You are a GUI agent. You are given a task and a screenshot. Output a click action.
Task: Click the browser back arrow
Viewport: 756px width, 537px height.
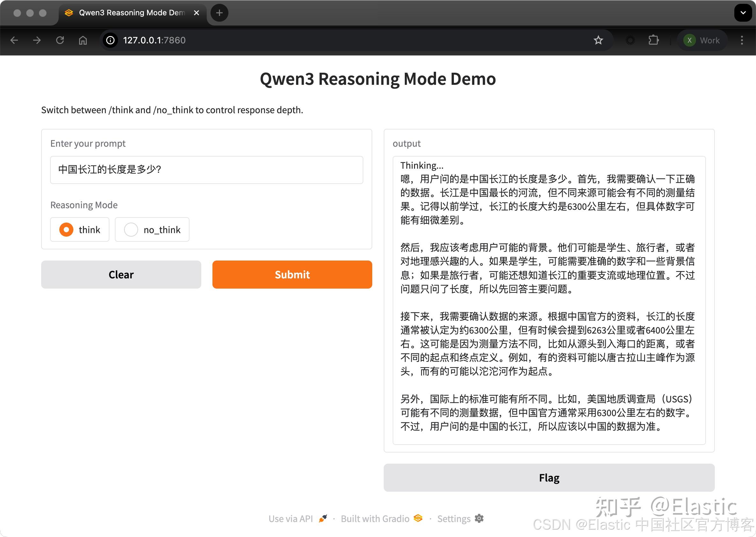14,40
